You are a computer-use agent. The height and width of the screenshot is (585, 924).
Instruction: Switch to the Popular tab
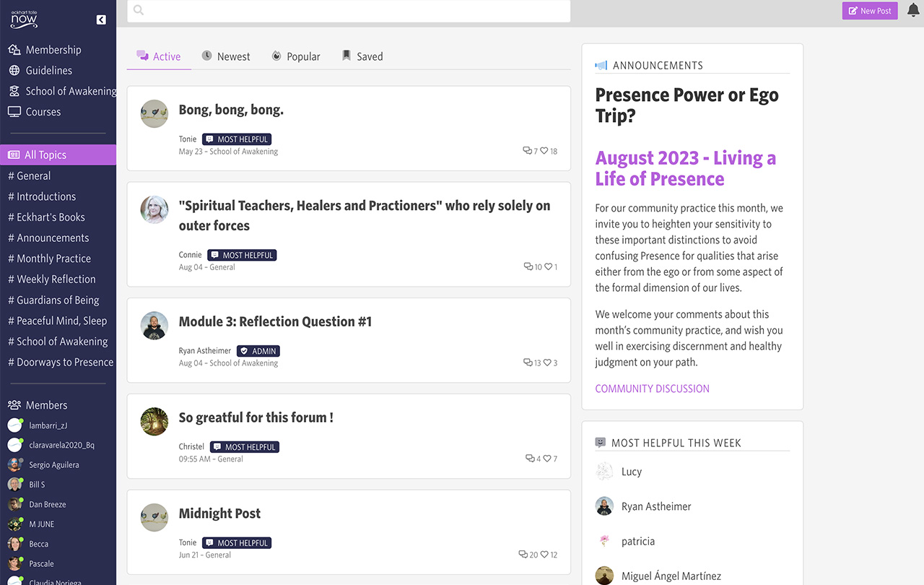click(296, 56)
